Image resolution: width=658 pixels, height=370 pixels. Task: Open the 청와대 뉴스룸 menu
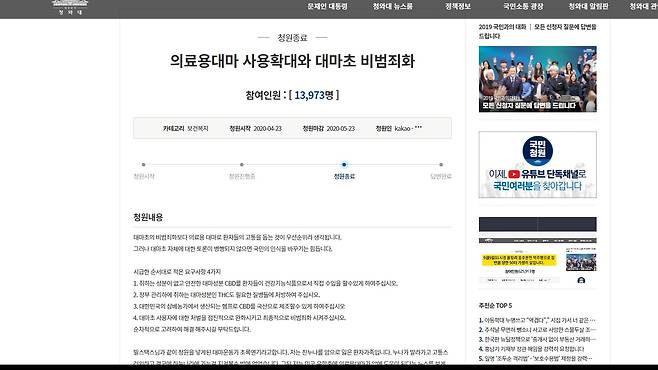point(393,6)
